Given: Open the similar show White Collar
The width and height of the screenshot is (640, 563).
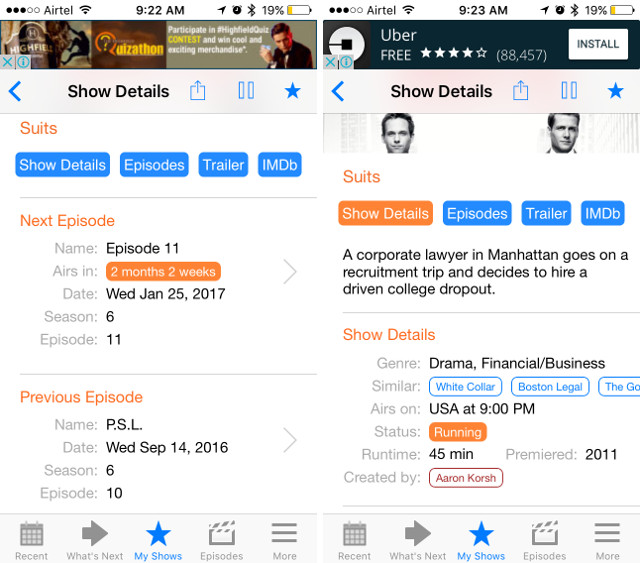Looking at the screenshot, I should coord(465,387).
